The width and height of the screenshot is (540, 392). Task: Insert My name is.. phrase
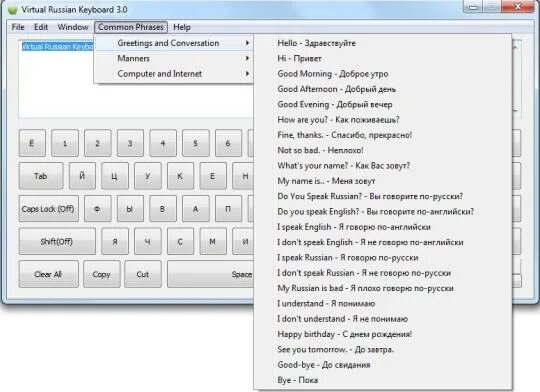pos(382,181)
